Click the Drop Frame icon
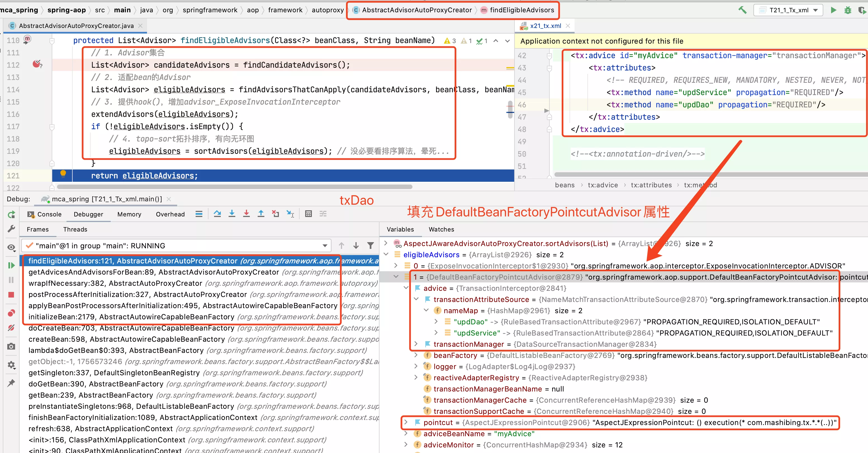Viewport: 868px width, 453px height. click(275, 214)
